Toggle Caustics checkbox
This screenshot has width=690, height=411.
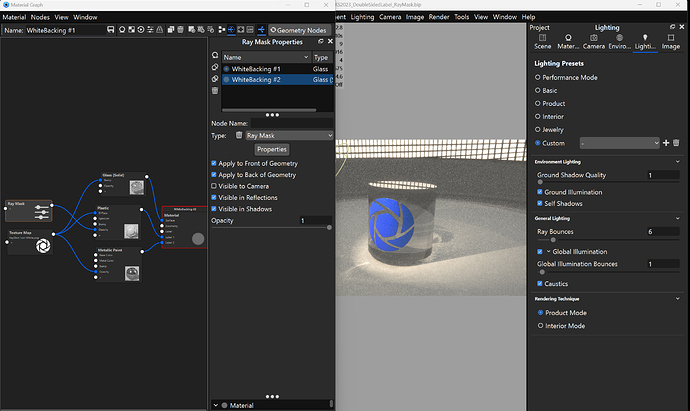coord(540,284)
